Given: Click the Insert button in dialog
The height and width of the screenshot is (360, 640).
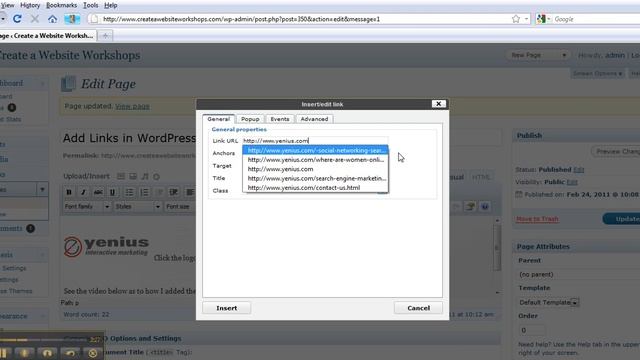Looking at the screenshot, I should 227,308.
